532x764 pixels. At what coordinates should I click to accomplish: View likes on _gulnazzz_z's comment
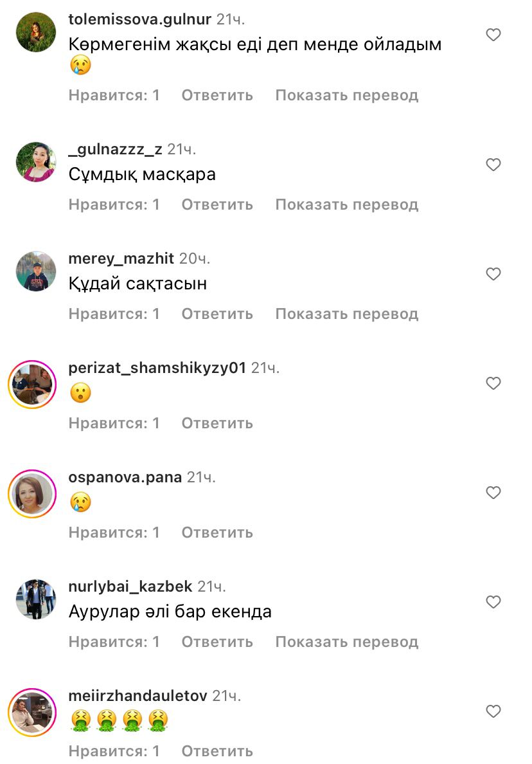click(114, 205)
